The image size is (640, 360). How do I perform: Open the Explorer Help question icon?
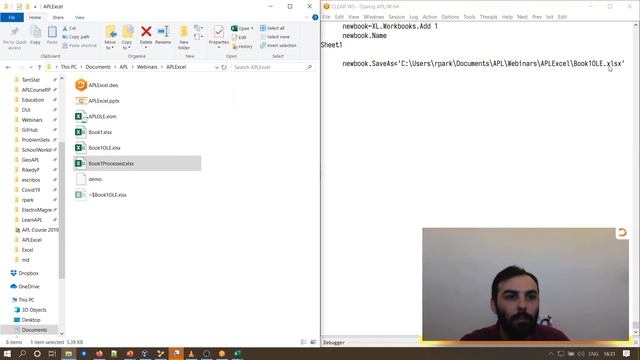point(315,17)
